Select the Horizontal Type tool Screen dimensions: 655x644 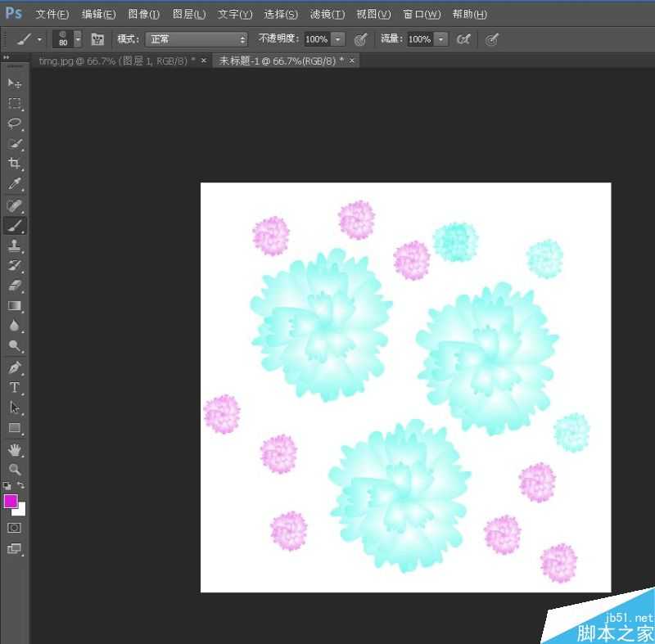[x=15, y=388]
